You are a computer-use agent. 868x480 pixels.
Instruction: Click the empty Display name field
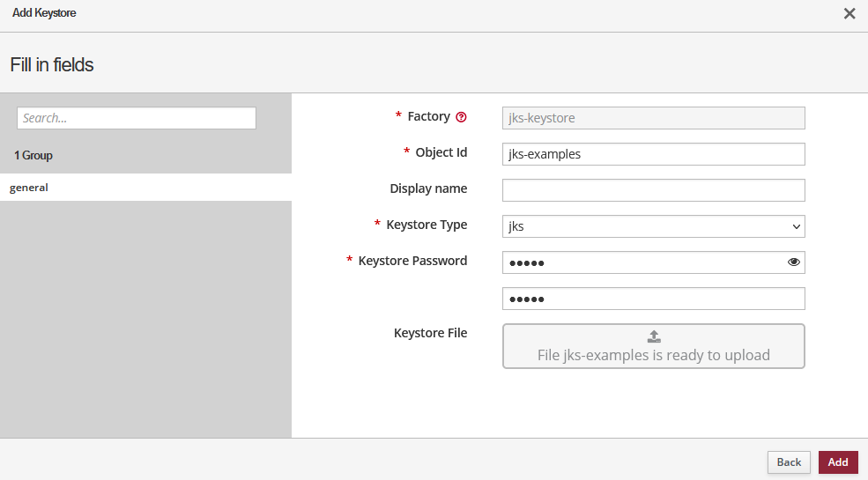(x=653, y=190)
